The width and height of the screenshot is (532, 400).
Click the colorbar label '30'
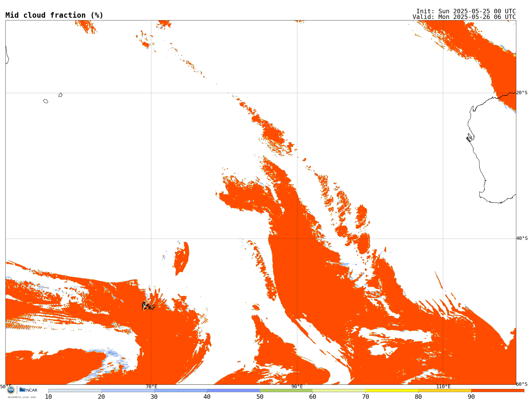[x=154, y=397]
